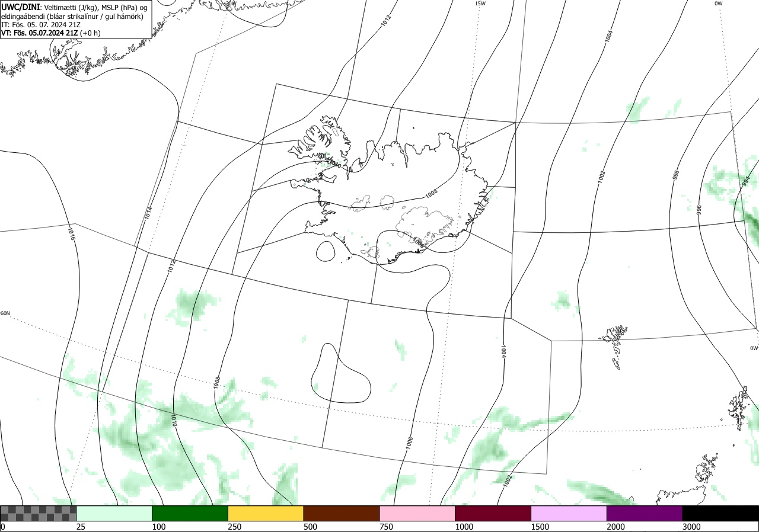Pick the dark green 100–250 legend swatch

pyautogui.click(x=190, y=513)
